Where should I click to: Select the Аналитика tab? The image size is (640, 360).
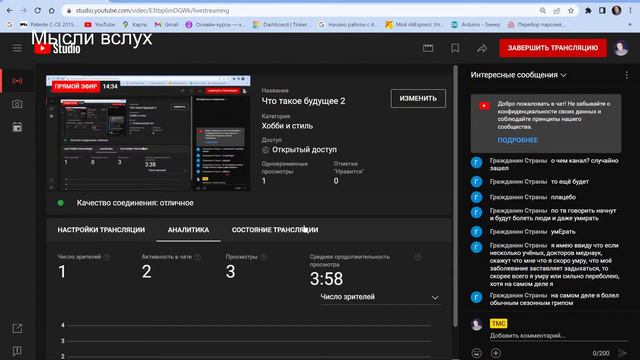click(x=188, y=230)
